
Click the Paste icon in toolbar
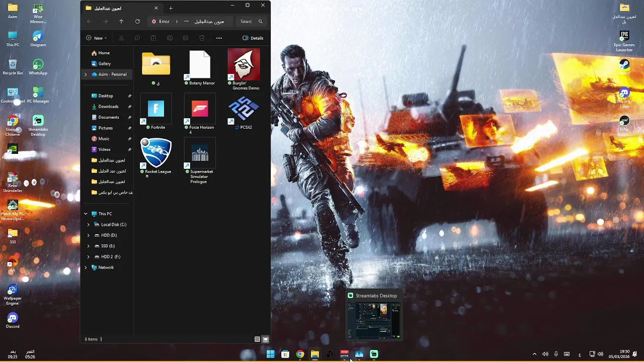pos(153,38)
